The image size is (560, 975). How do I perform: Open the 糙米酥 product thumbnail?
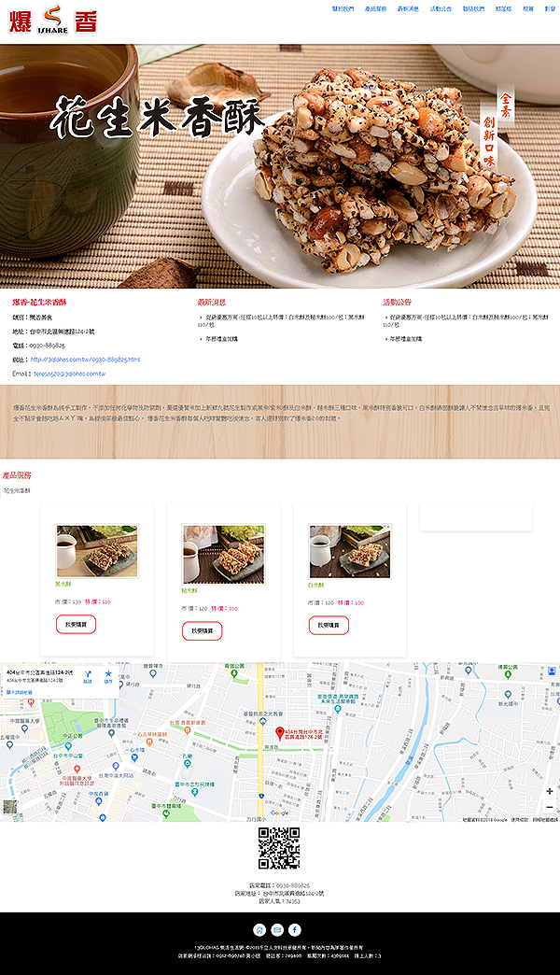pos(223,555)
